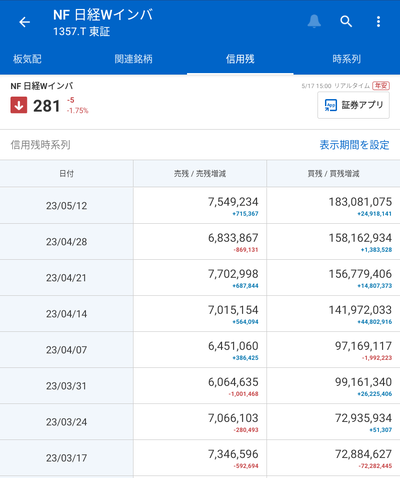Image resolution: width=400 pixels, height=478 pixels.
Task: Tap the buy balance value 72,935,934
Action: [363, 418]
